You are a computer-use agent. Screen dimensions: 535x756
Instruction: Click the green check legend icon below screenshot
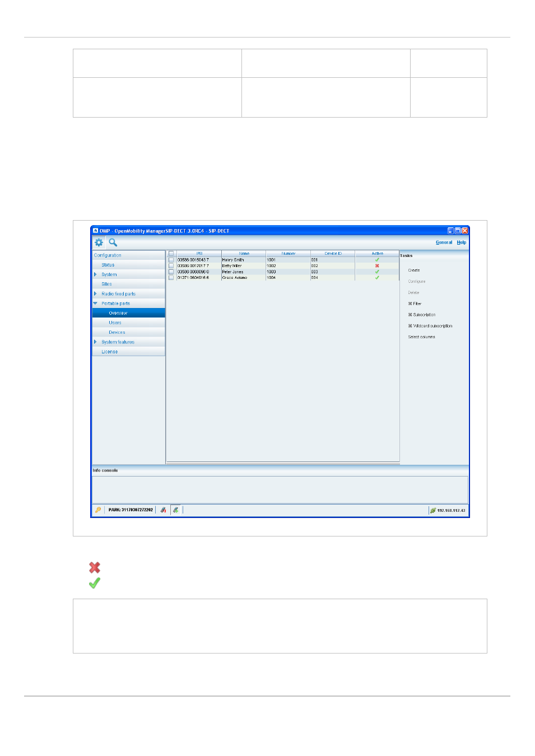95,583
